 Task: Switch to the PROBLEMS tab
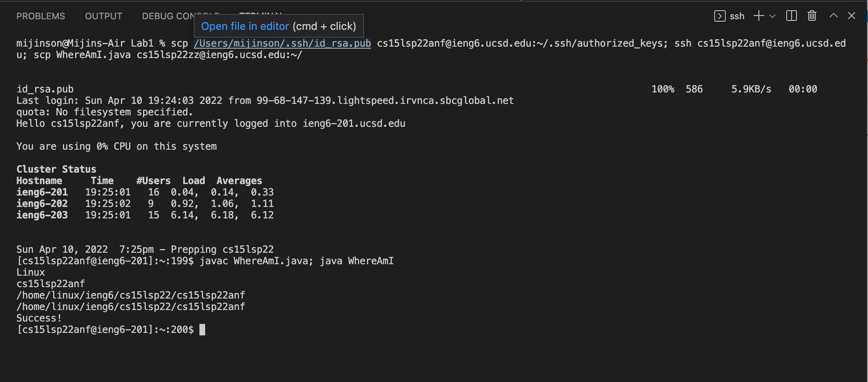point(40,16)
